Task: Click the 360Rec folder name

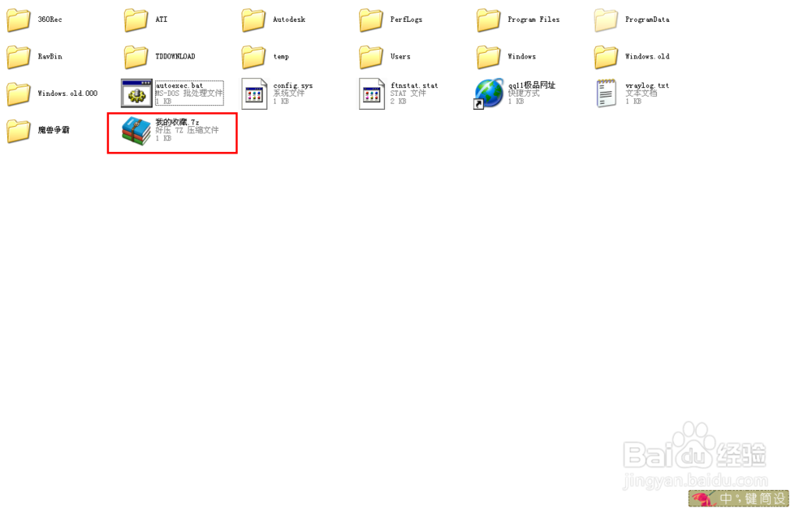Action: tap(50, 20)
